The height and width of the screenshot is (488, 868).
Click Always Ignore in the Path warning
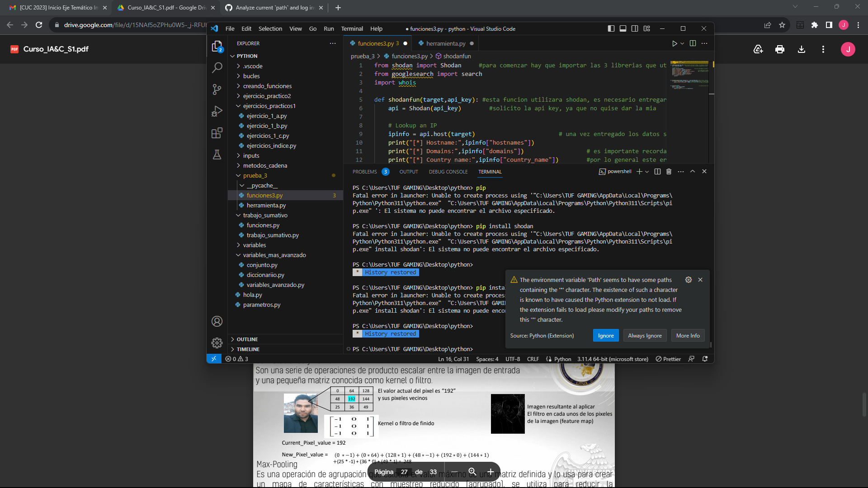click(644, 335)
